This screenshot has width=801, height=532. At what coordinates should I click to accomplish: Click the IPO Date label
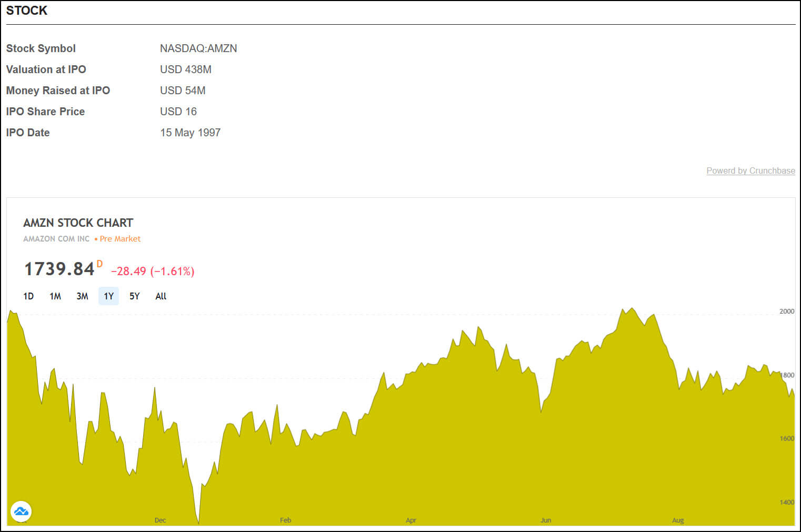28,133
